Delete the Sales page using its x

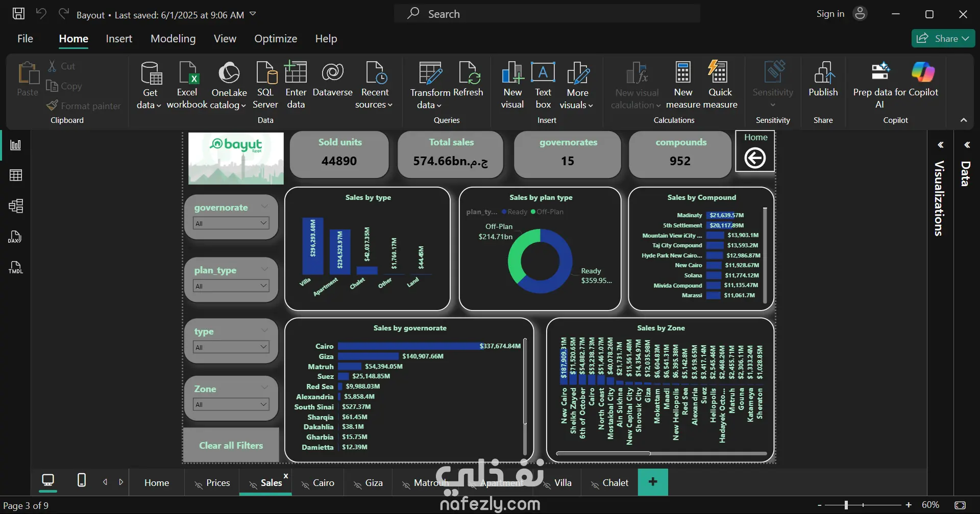286,476
